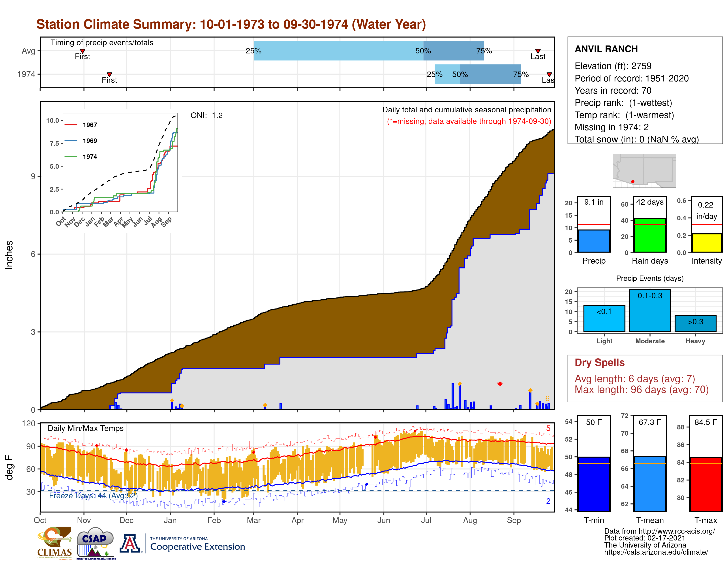The height and width of the screenshot is (563, 728).
Task: Click the CLIMAS logo
Action: (x=55, y=543)
